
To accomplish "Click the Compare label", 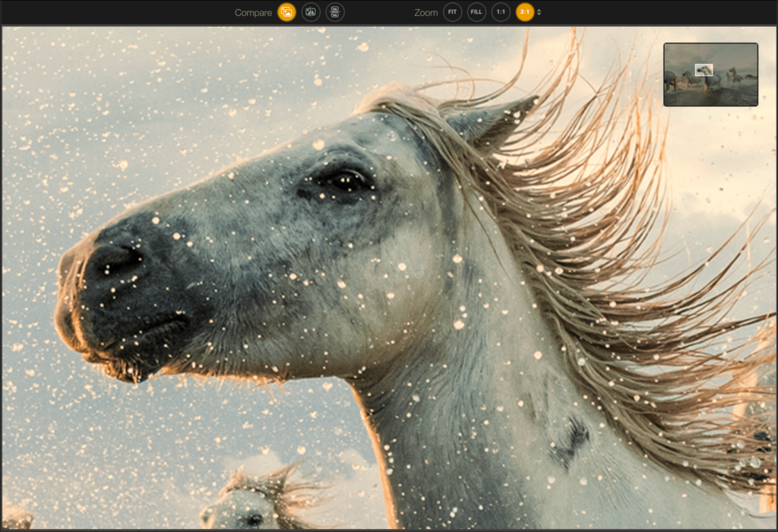I will pos(253,12).
